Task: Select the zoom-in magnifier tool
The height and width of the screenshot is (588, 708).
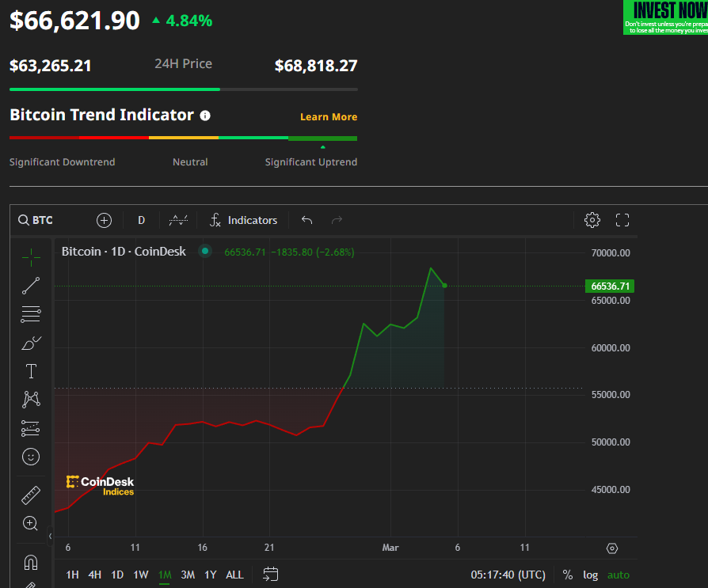Action: [x=30, y=523]
